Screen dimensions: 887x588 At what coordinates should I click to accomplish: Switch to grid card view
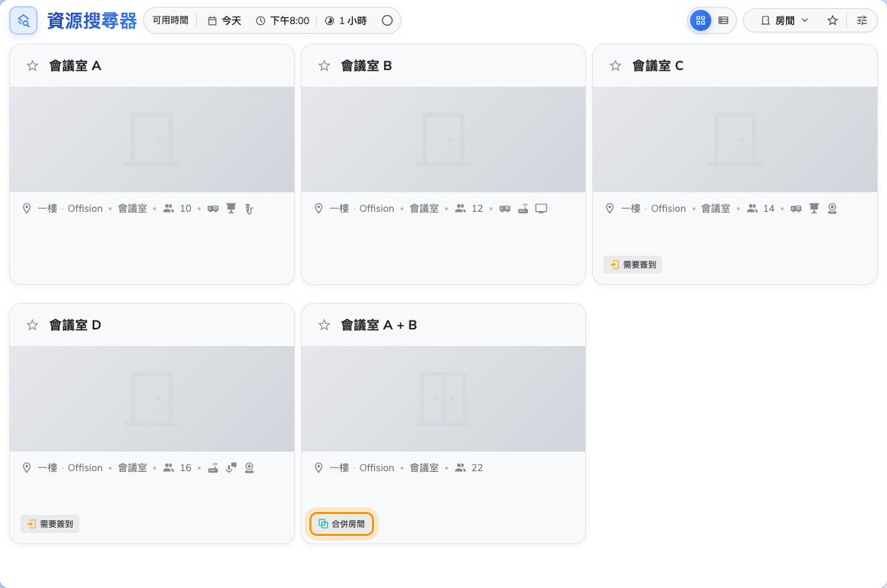click(x=700, y=21)
